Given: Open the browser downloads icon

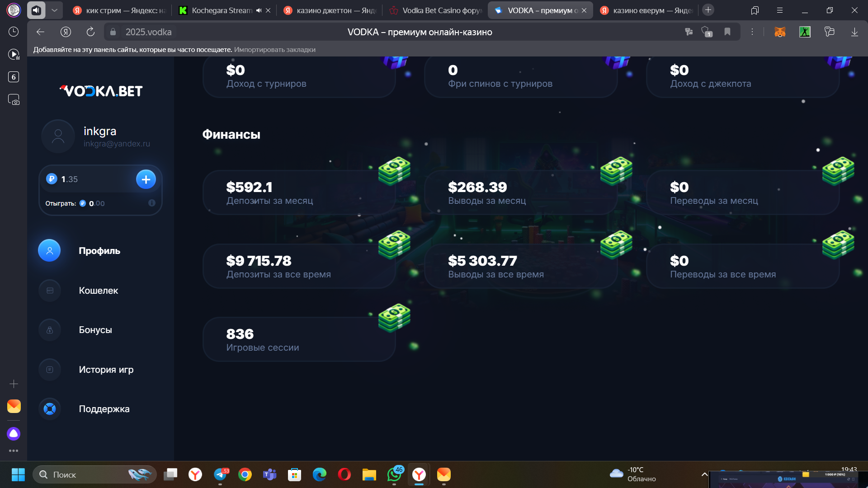Looking at the screenshot, I should coord(854,32).
